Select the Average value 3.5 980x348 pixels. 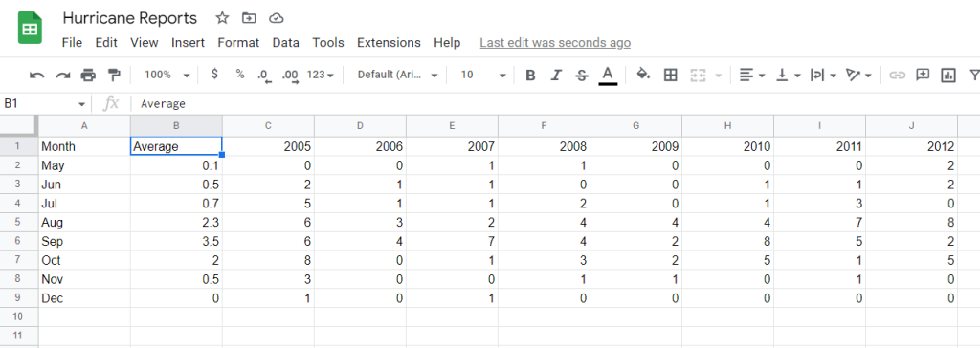click(x=176, y=241)
